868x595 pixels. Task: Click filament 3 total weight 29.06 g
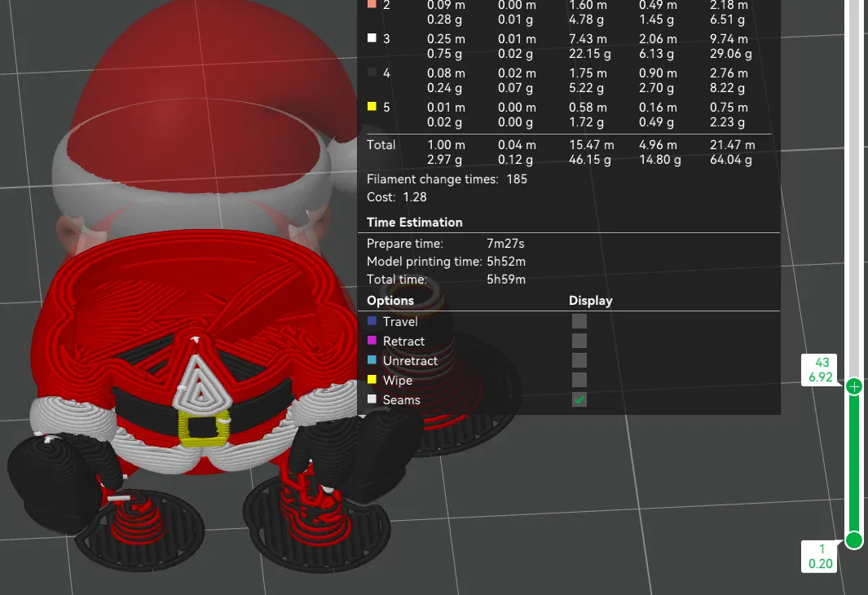731,54
